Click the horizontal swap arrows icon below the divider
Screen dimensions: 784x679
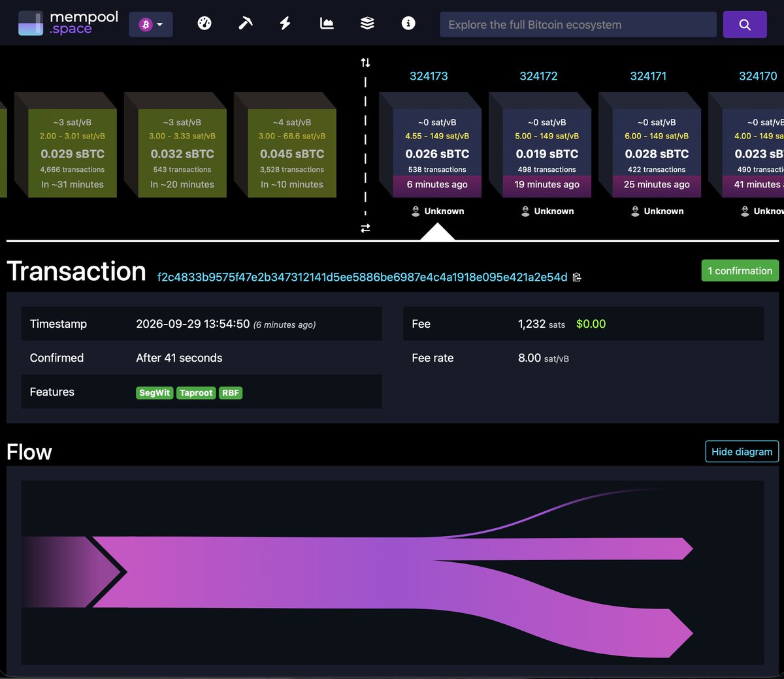pos(365,228)
